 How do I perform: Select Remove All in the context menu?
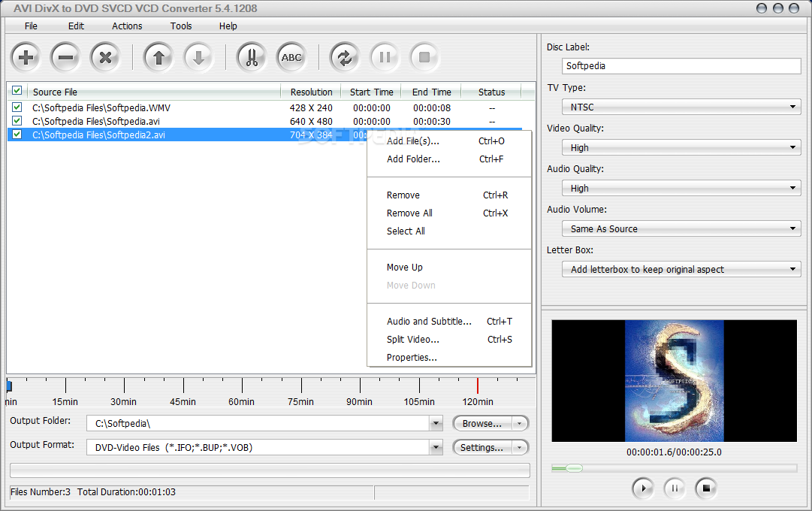[449, 213]
